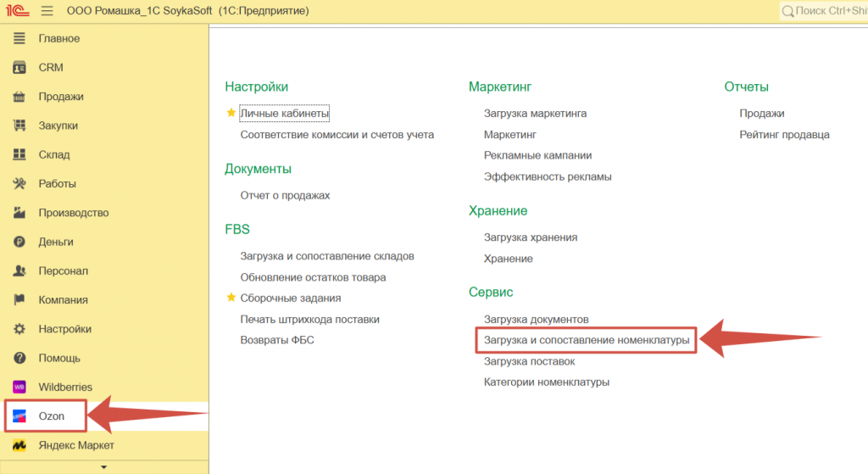868x474 pixels.
Task: Open Рекламные кампании link
Action: pyautogui.click(x=537, y=155)
